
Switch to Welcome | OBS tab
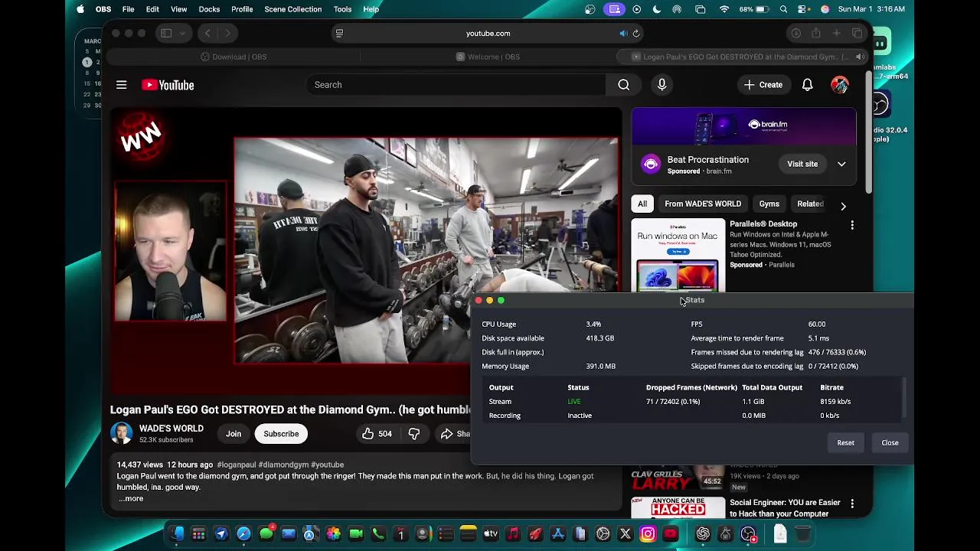(488, 57)
